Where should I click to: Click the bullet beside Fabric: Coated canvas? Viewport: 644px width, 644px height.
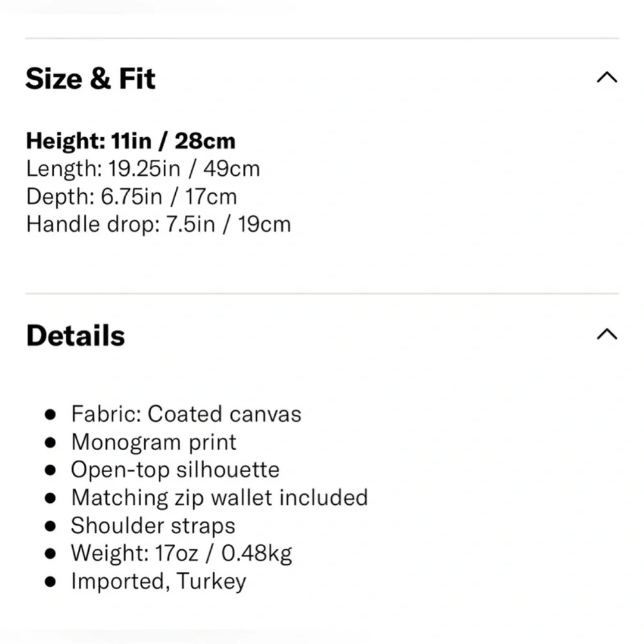tap(50, 415)
